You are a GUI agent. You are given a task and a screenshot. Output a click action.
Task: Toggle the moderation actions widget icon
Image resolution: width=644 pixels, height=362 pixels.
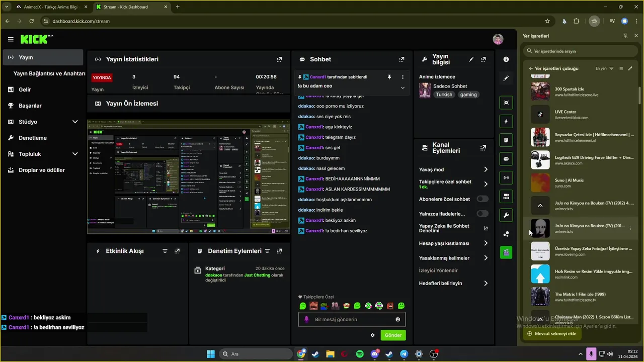(x=506, y=140)
